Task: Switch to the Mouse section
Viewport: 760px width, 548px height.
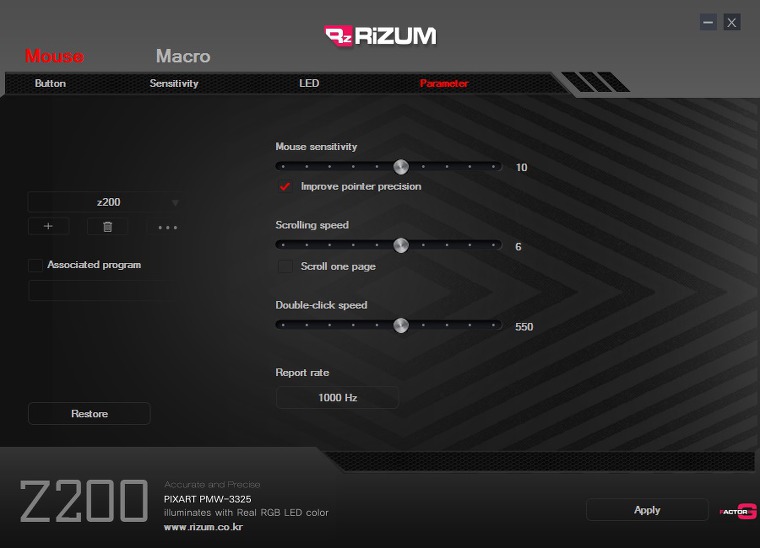Action: coord(54,56)
